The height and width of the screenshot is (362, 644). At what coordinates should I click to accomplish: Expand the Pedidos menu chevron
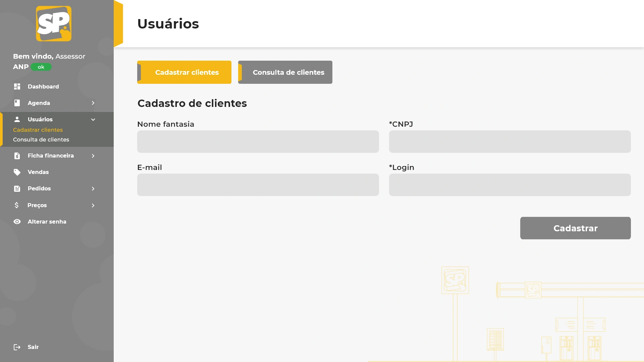(93, 189)
